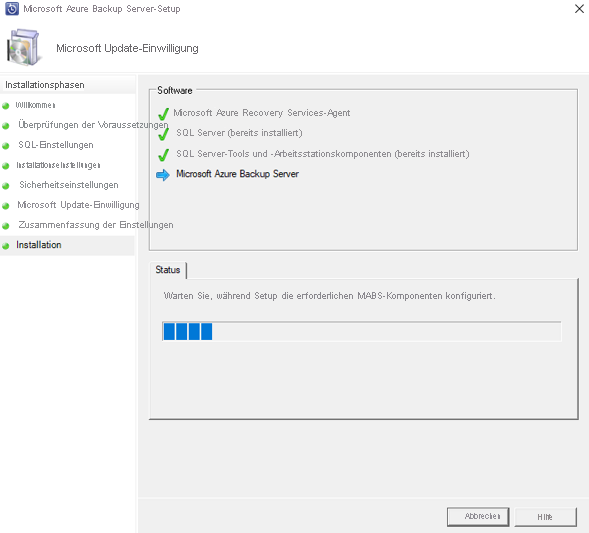
Task: Click green dot beside Zusammenfassung der Einstellungen
Action: pos(6,226)
